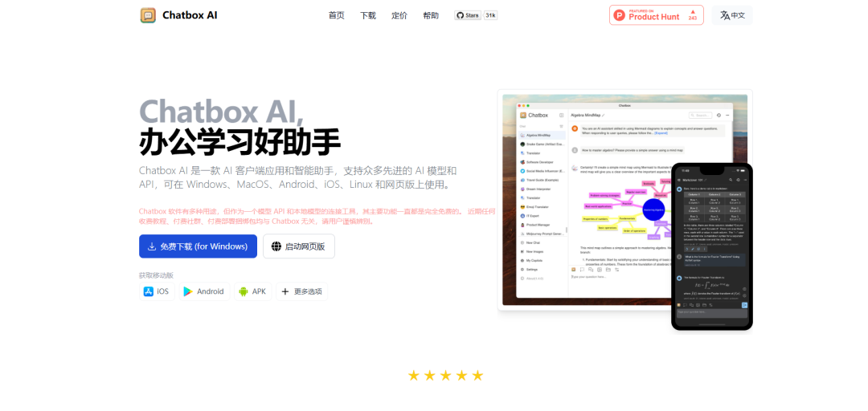Click the GitHub Stars button
Screen dimensions: 868x411
click(468, 15)
